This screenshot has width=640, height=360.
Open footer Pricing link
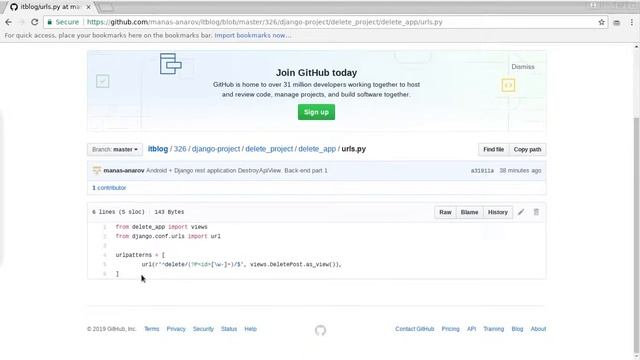(x=451, y=329)
